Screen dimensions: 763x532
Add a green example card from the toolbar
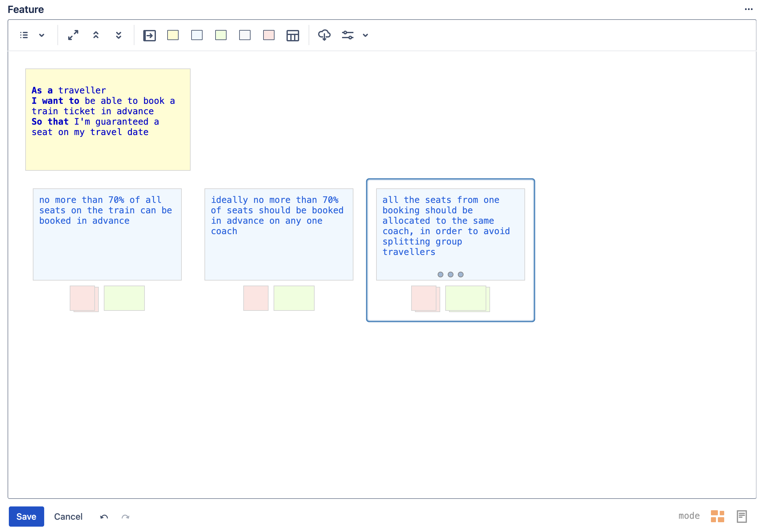[221, 35]
